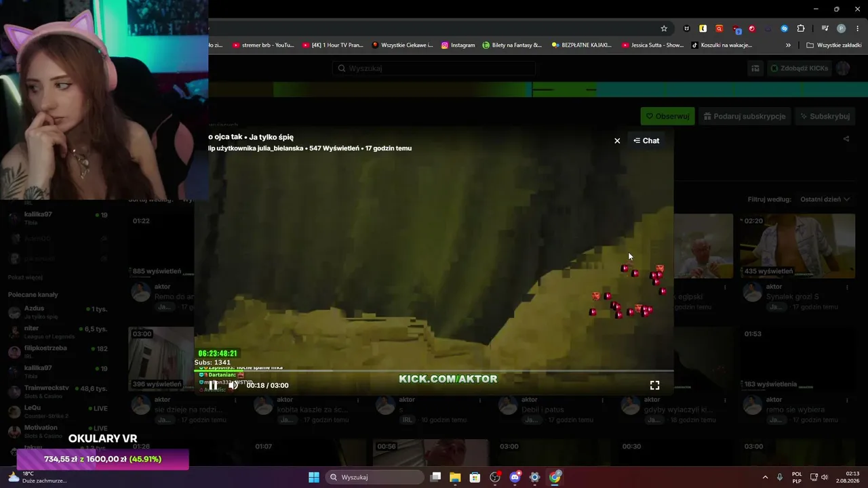Enter fullscreen in the clip player
Image resolution: width=868 pixels, height=488 pixels.
point(654,385)
